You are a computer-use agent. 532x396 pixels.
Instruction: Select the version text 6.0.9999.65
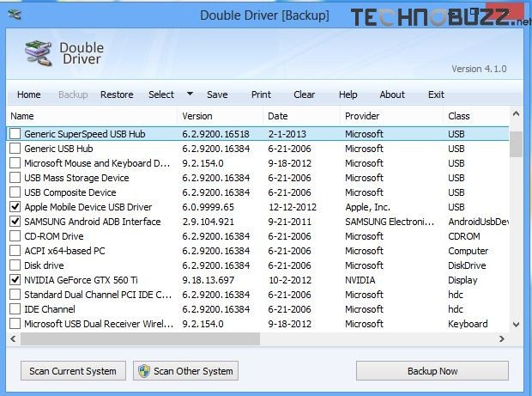208,207
